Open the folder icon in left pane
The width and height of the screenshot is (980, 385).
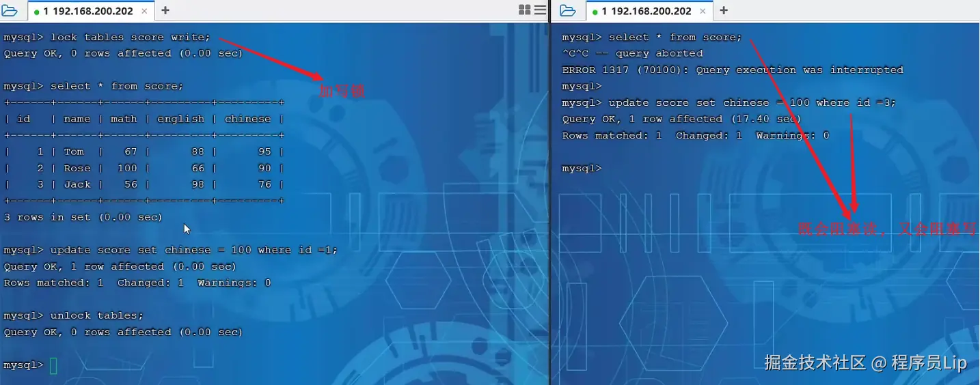pyautogui.click(x=10, y=10)
